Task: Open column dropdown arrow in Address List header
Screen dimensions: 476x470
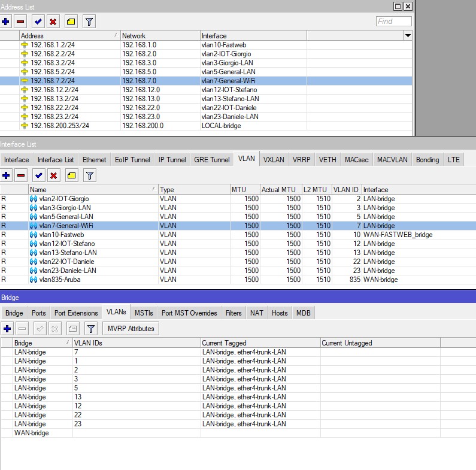Action: pyautogui.click(x=408, y=36)
